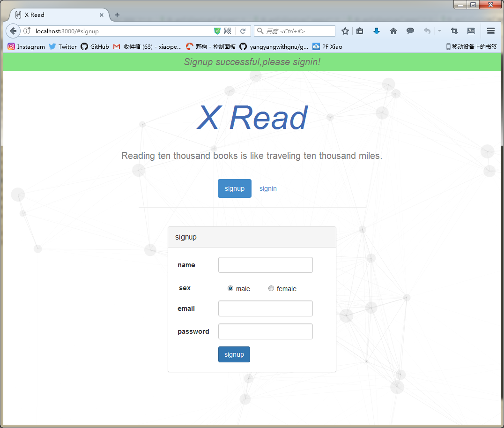
Task: Show bookmarks list icon
Action: click(360, 31)
